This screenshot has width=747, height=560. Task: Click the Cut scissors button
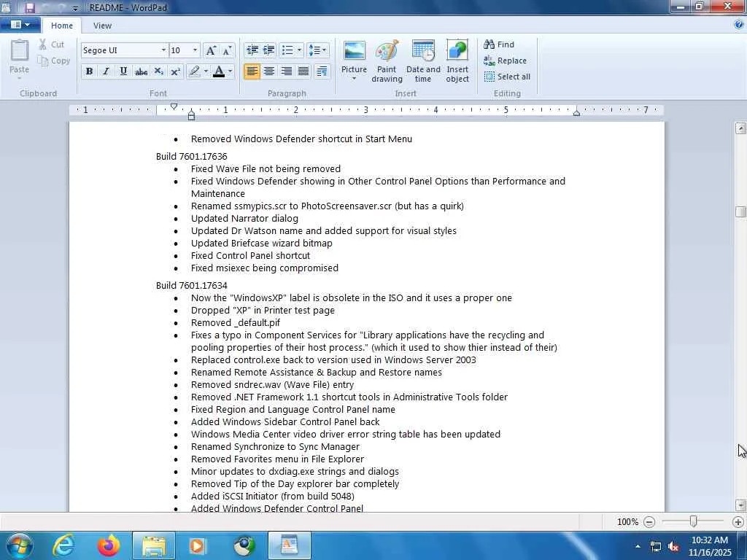pyautogui.click(x=52, y=44)
